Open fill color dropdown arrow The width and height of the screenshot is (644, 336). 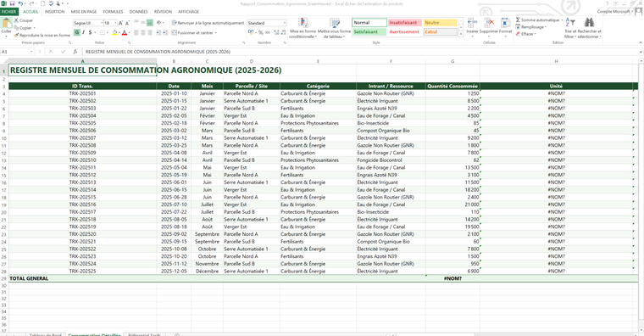[119, 32]
